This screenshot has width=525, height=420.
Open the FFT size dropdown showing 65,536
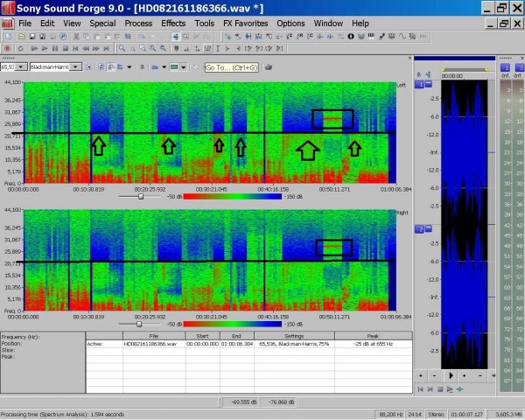point(20,66)
